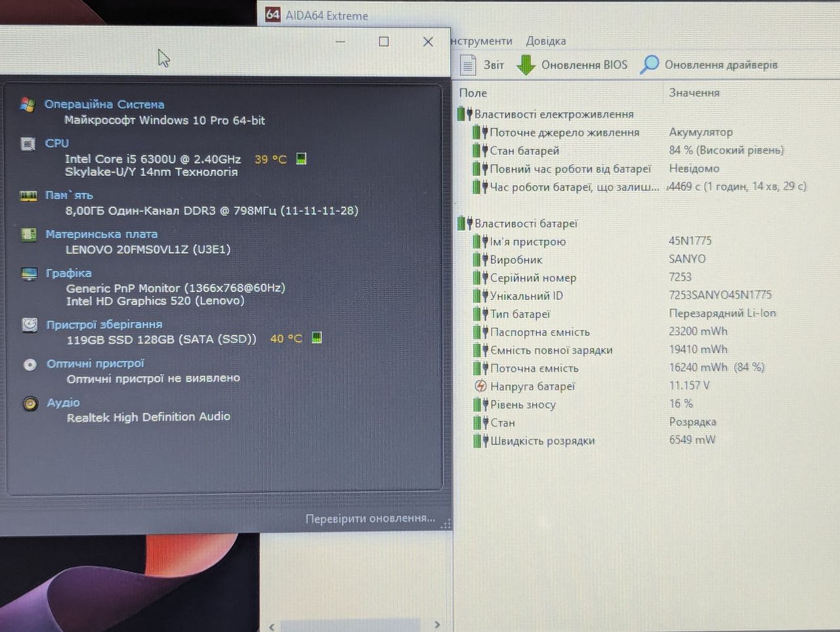Open the Аудіо section link
The image size is (840, 632).
pos(64,402)
